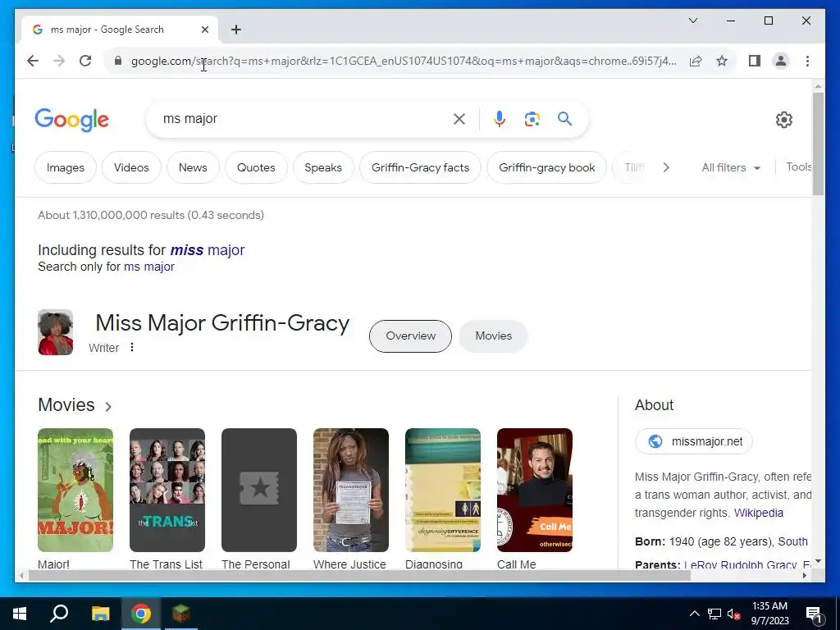Start voice search with microphone
Screen dimensions: 840x630
[x=500, y=119]
